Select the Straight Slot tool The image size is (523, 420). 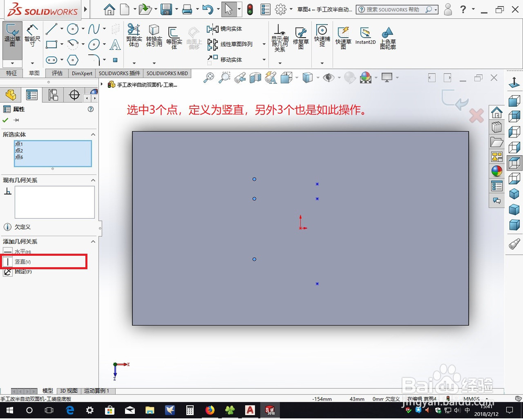click(x=51, y=60)
